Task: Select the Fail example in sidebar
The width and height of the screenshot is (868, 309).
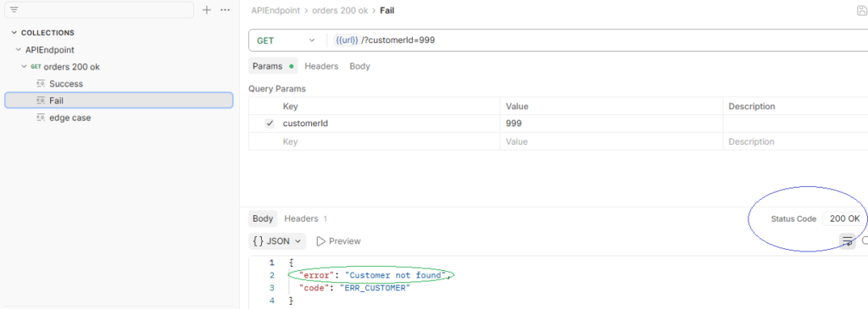Action: coord(119,100)
